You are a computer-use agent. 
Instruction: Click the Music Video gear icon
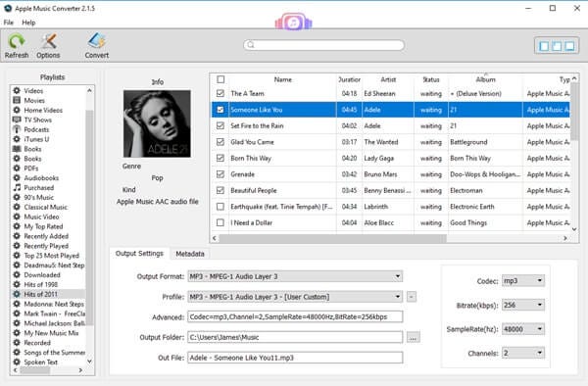[17, 217]
